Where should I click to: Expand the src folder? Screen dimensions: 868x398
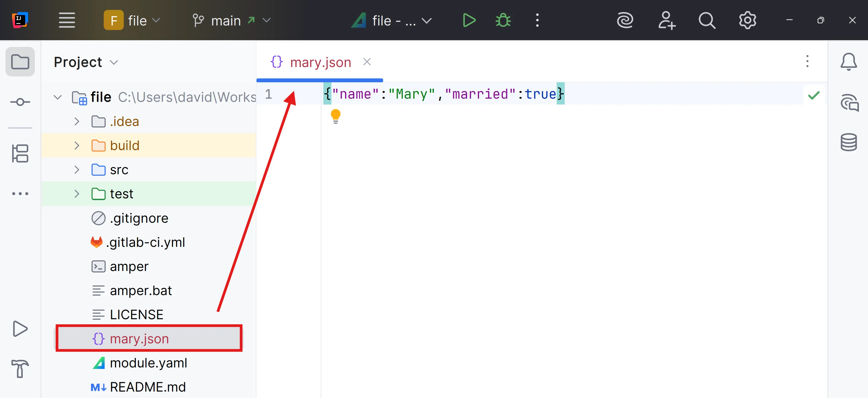point(77,169)
